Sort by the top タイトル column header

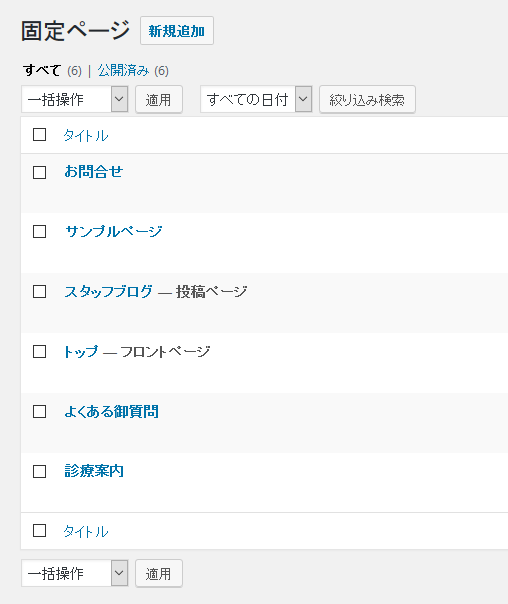tap(86, 136)
